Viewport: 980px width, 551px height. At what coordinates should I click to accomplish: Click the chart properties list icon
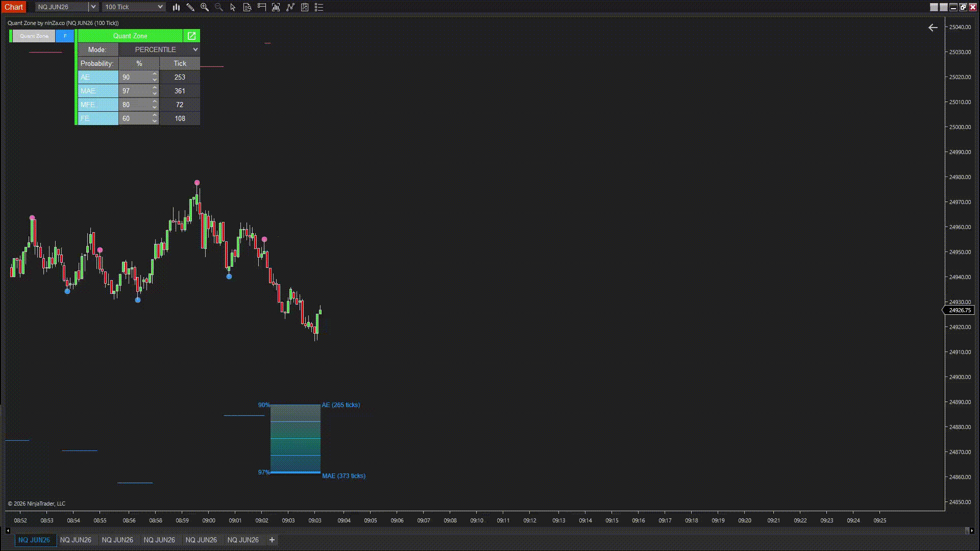point(319,7)
